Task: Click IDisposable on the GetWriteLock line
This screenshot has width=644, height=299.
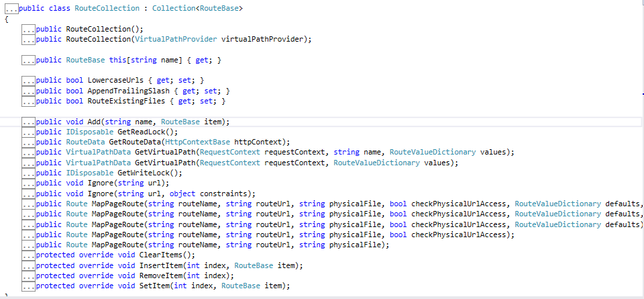Action: 90,173
